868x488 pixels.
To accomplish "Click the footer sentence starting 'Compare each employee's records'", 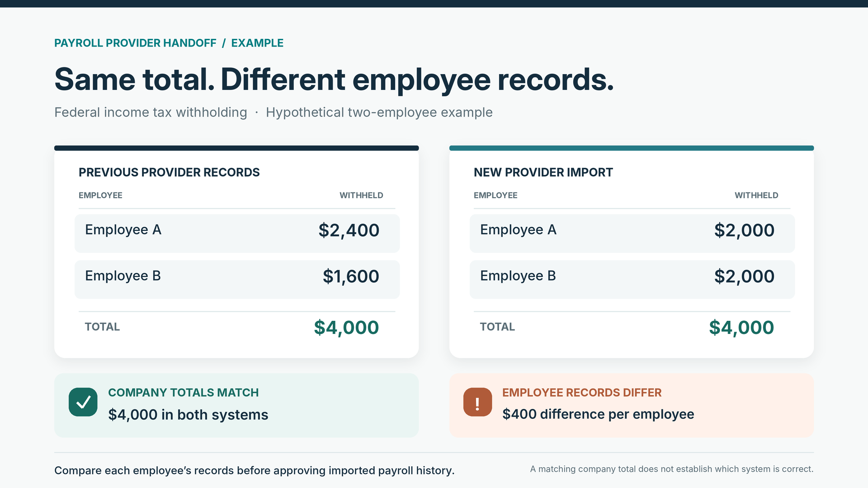I will click(x=254, y=470).
